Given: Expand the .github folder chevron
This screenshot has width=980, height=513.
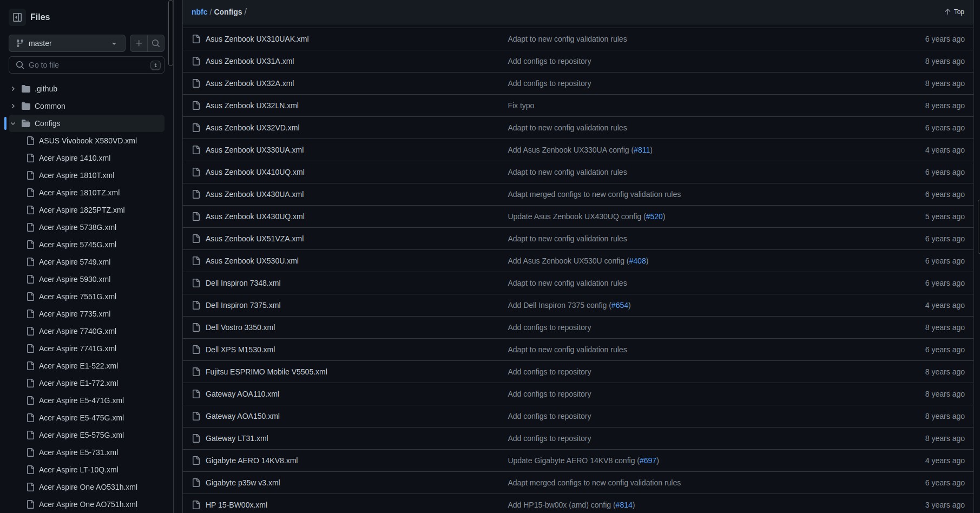Looking at the screenshot, I should coord(13,89).
